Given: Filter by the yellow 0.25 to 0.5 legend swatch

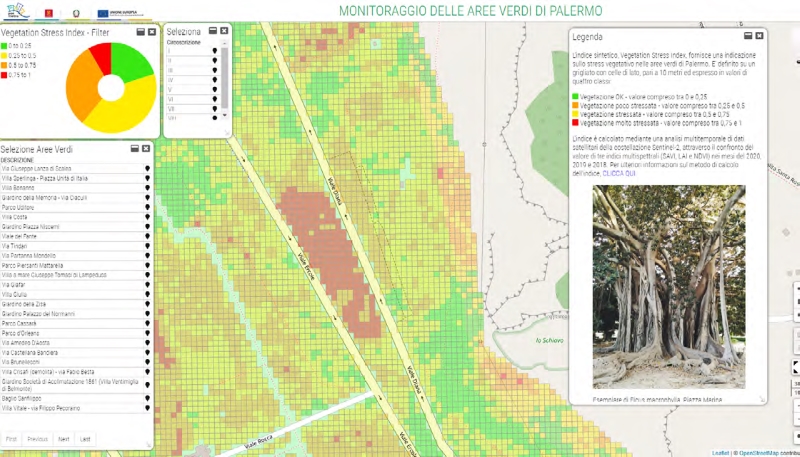Looking at the screenshot, I should click(4, 56).
